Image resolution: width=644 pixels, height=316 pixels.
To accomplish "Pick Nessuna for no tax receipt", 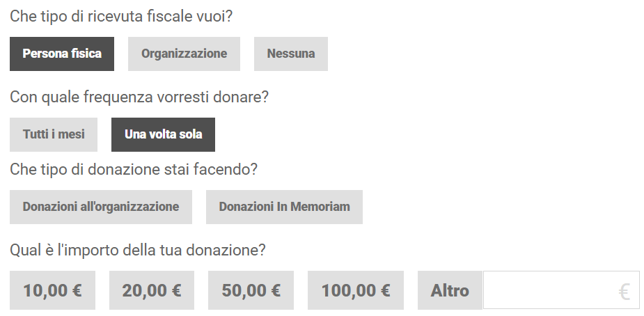I will (290, 54).
